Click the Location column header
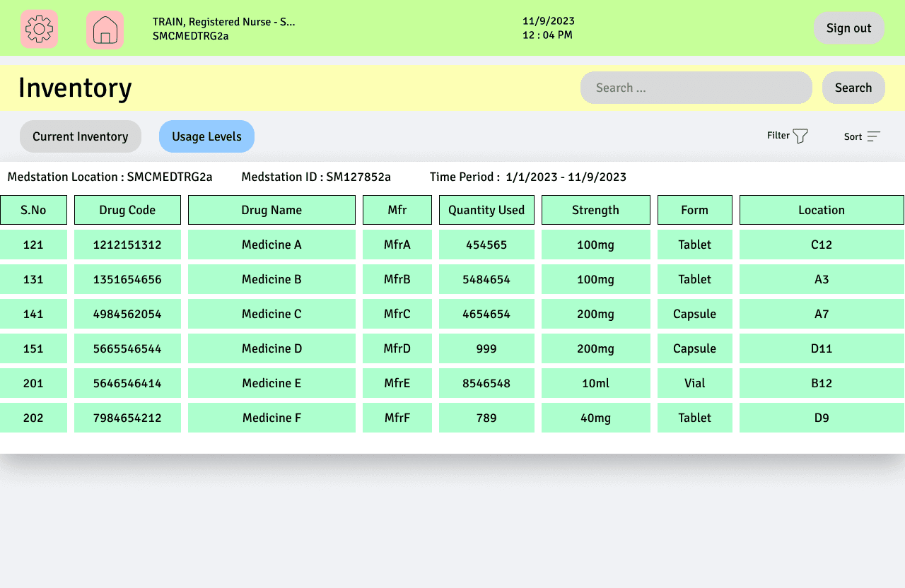Viewport: 905px width, 588px height. tap(822, 210)
